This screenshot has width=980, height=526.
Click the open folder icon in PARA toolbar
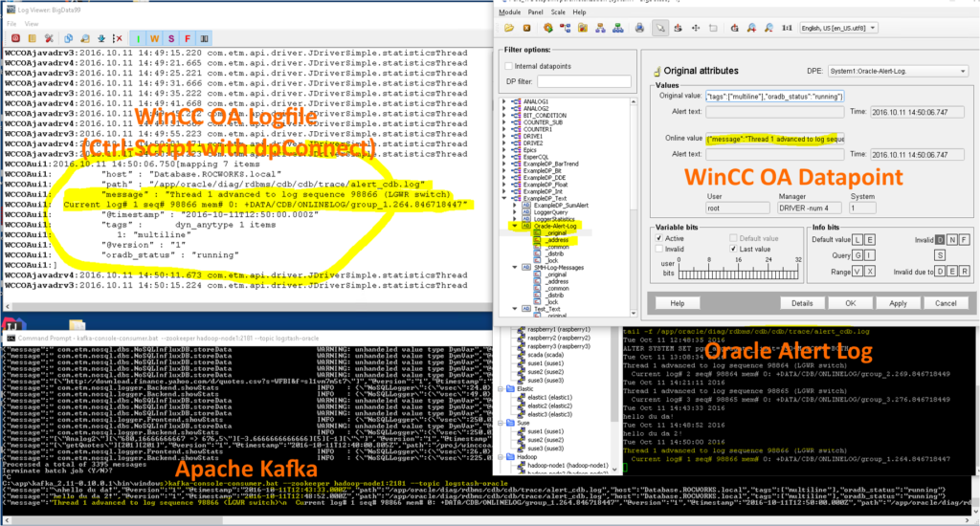[509, 28]
